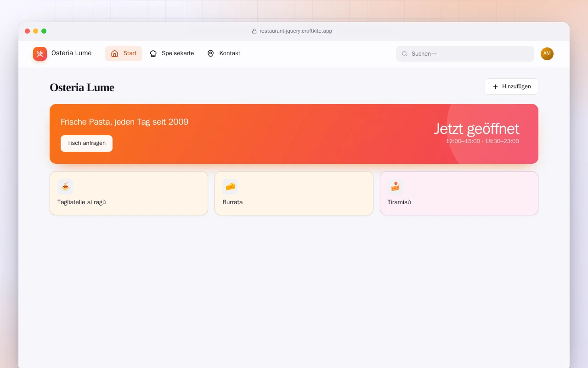
Task: Click the Burrata card label
Action: click(x=232, y=202)
